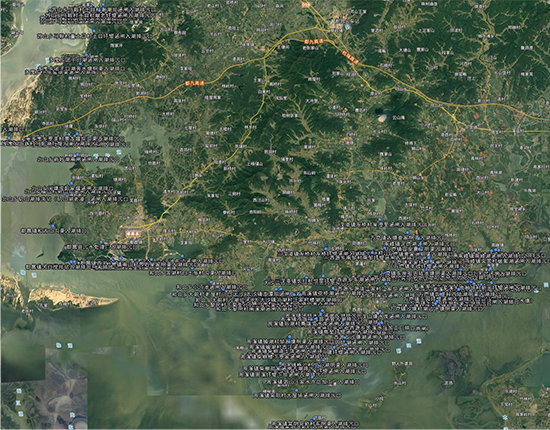Image resolution: width=550 pixels, height=430 pixels.
Task: Click the blue pin beside the northern town
Action: pos(347,27)
